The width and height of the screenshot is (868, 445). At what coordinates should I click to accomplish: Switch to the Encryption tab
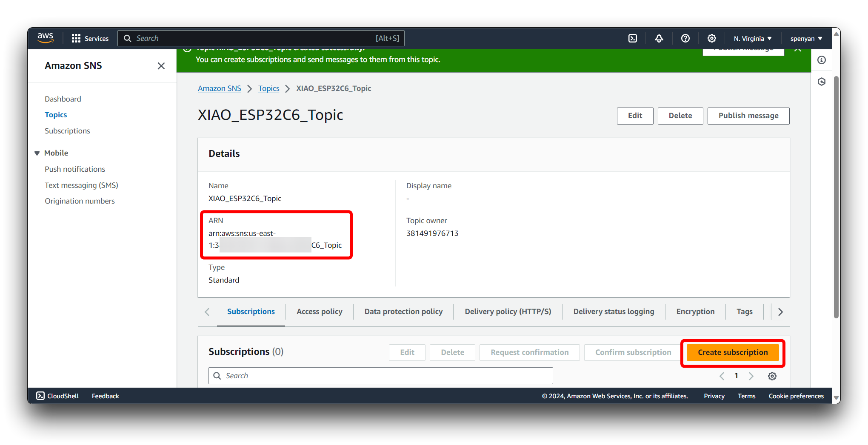[x=695, y=312]
